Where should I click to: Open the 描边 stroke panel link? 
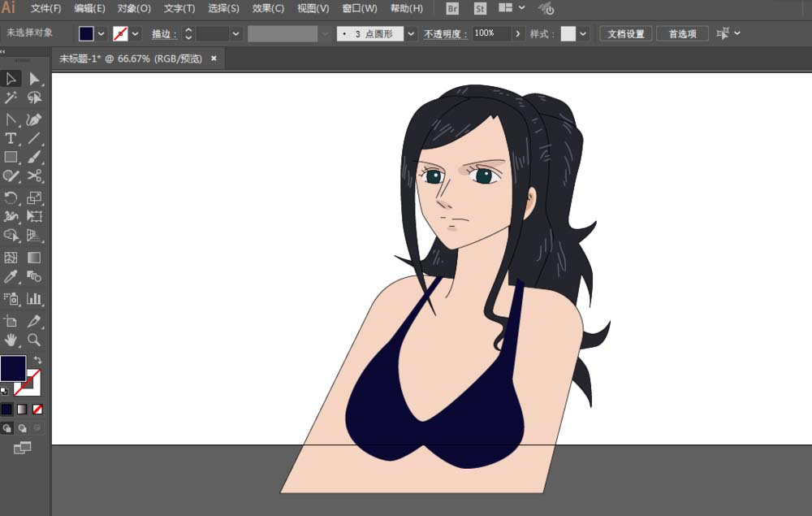point(164,34)
